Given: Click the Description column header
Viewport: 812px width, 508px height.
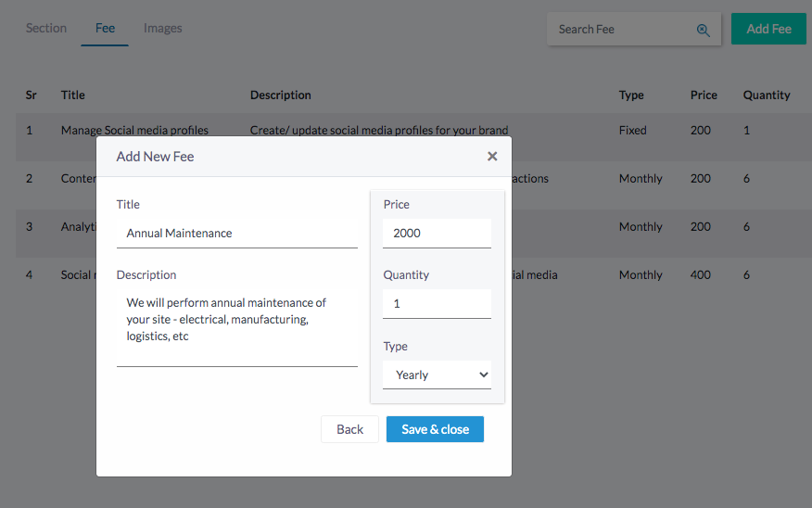Looking at the screenshot, I should 281,95.
